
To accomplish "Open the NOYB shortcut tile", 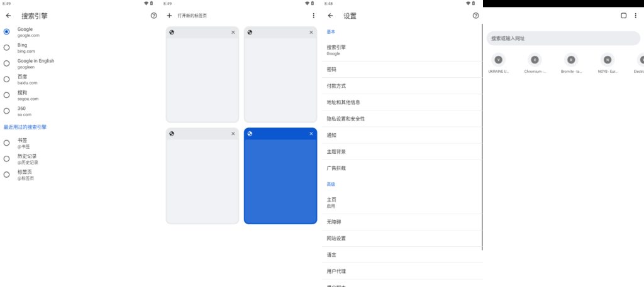I will coord(608,63).
